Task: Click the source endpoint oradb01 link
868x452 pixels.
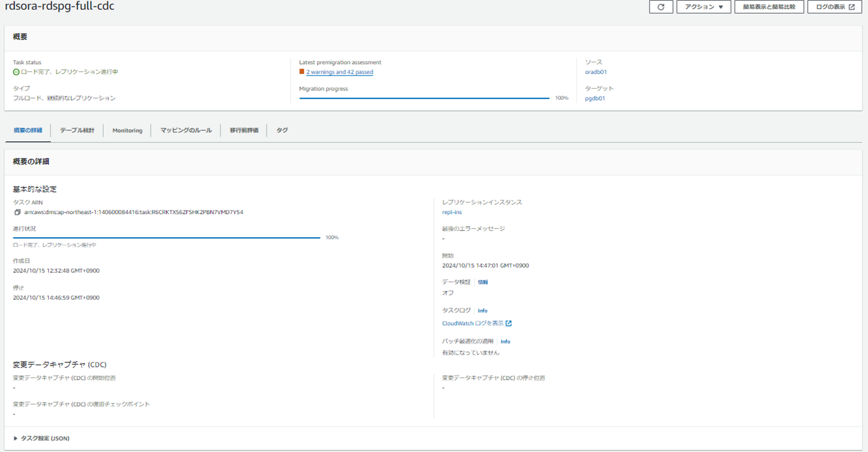Action: 595,72
